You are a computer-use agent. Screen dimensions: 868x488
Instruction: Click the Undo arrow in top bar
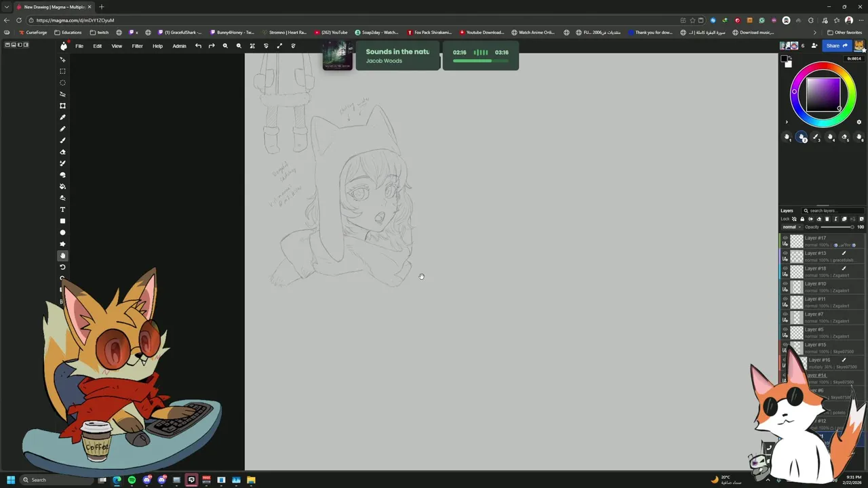[198, 46]
